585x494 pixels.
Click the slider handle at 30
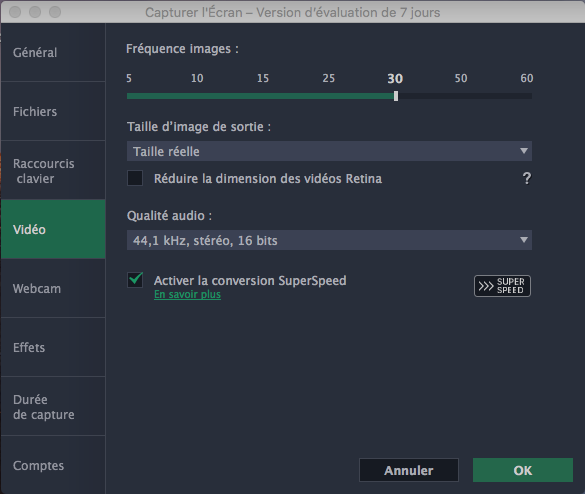point(396,96)
